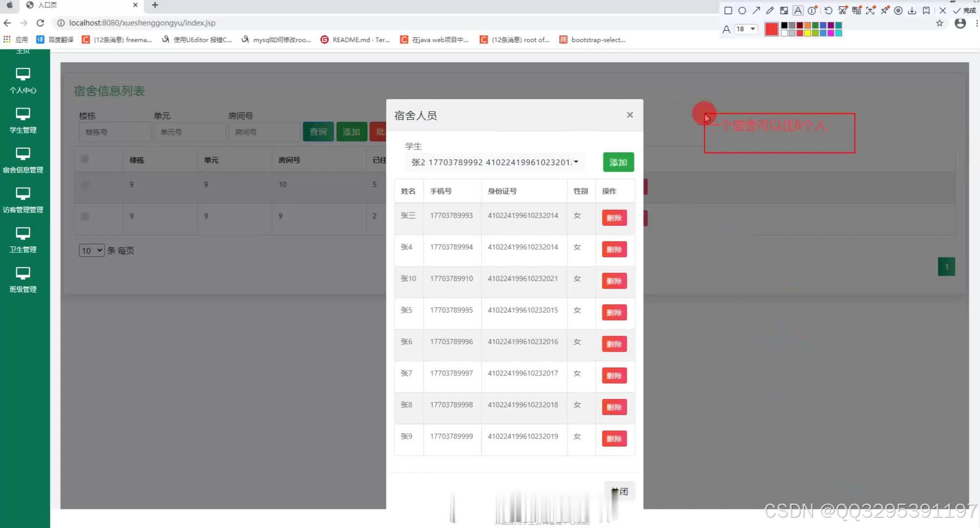Click the bookmark icon in screenshot toolbar
Screen dimensions: 980x528
tap(926, 10)
